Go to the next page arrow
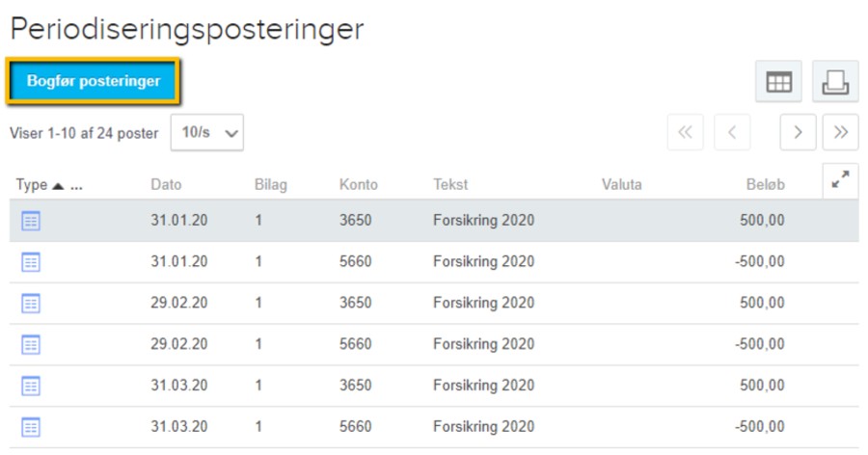This screenshot has height=455, width=868. pos(798,132)
